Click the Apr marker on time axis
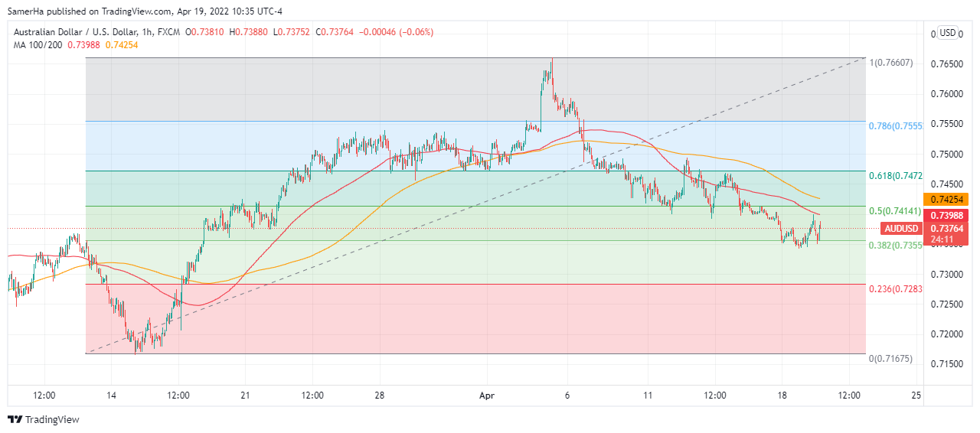Viewport: 980px width, 433px height. pyautogui.click(x=488, y=396)
